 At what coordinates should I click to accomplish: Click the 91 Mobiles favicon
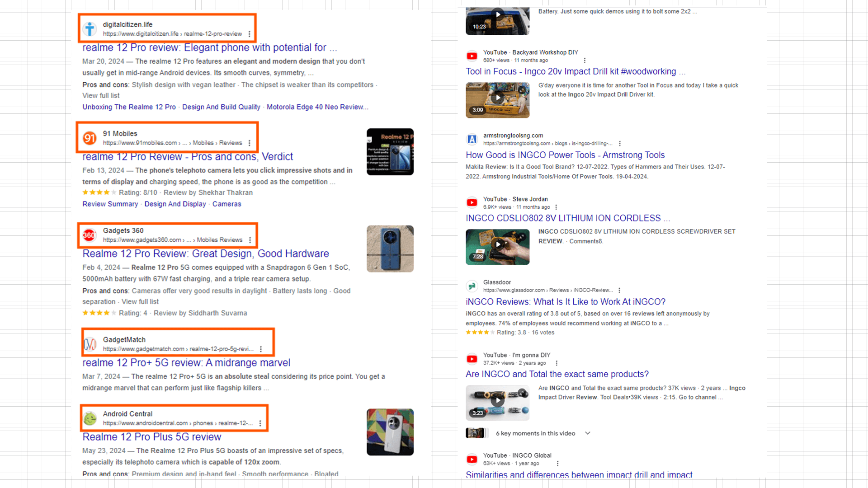(x=90, y=138)
